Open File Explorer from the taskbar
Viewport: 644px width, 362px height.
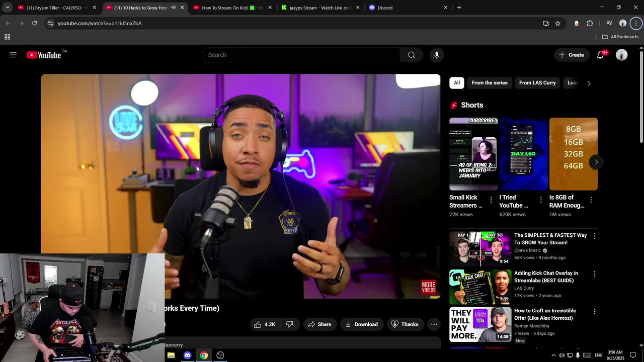171,355
